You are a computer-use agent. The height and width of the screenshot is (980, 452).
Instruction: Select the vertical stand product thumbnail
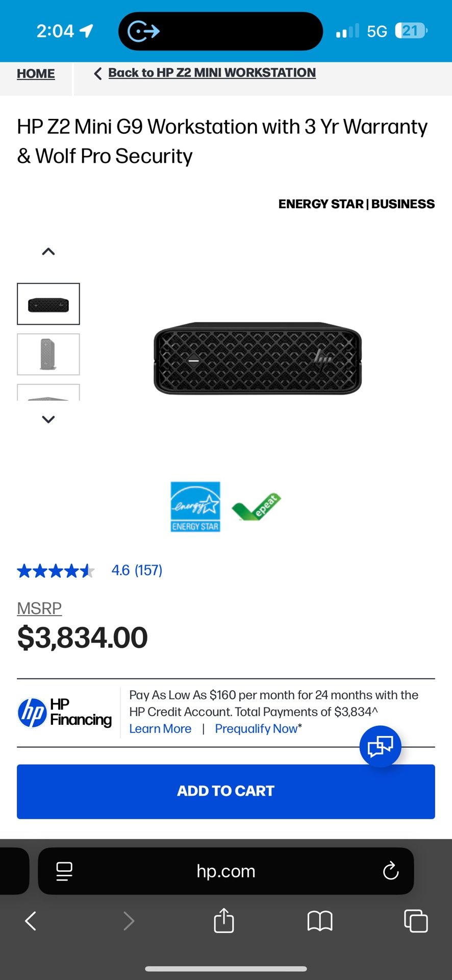(x=48, y=354)
